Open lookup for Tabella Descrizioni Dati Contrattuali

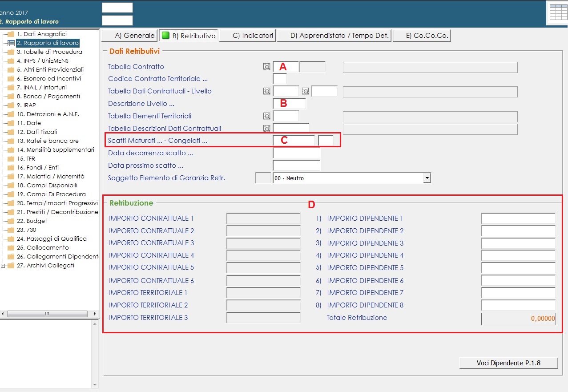click(266, 129)
